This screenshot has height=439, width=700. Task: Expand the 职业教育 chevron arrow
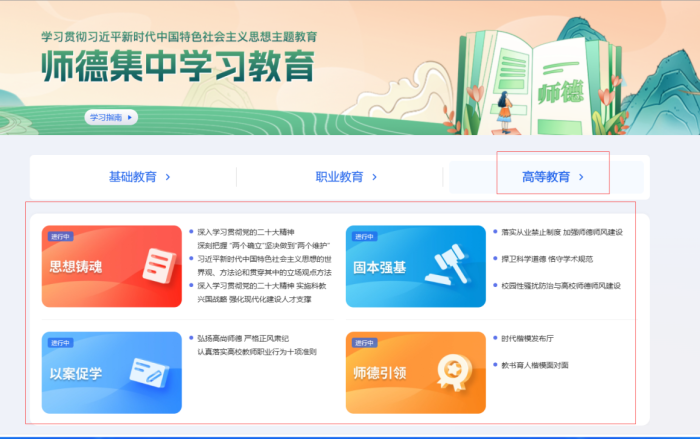click(373, 177)
